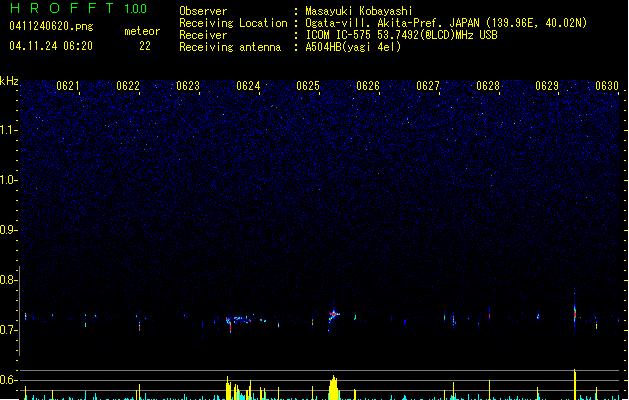Click the 0625 time axis marker
Viewport: 629px width, 400px height.
pyautogui.click(x=308, y=86)
